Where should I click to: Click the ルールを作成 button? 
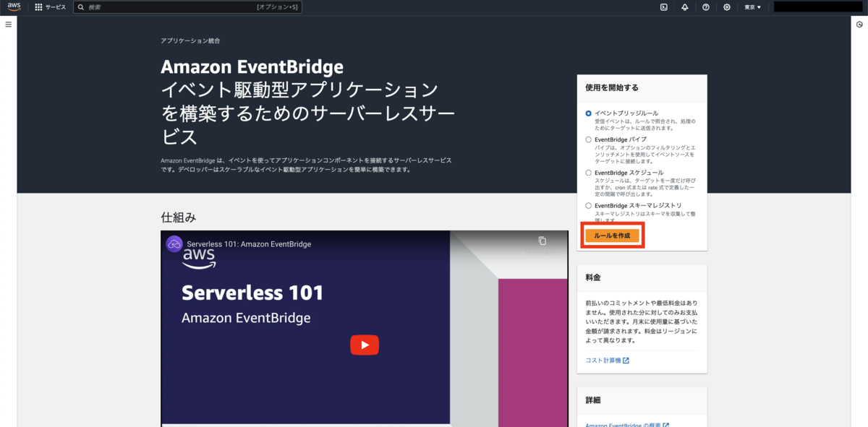tap(612, 236)
